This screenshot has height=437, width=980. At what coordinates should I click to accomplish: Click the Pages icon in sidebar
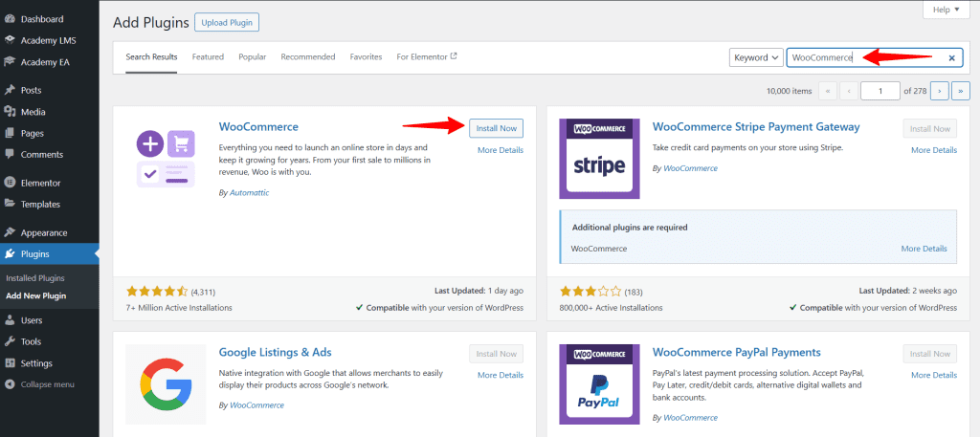pyautogui.click(x=10, y=133)
